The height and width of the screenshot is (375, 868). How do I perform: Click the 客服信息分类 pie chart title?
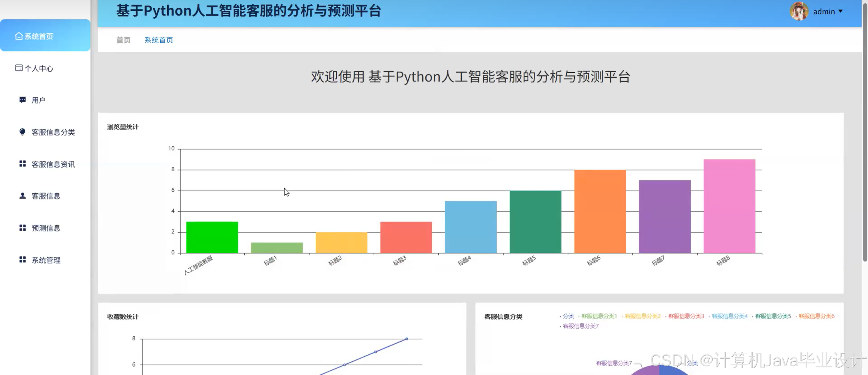pos(503,317)
